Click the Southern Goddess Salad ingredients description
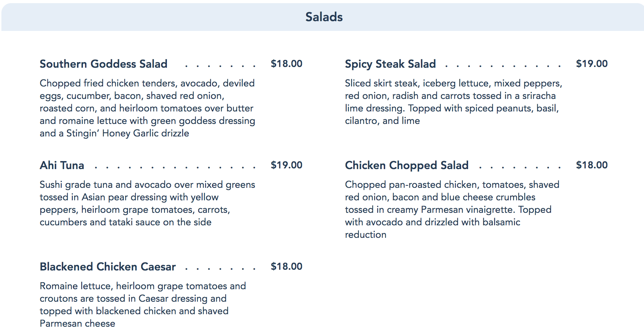 point(147,108)
